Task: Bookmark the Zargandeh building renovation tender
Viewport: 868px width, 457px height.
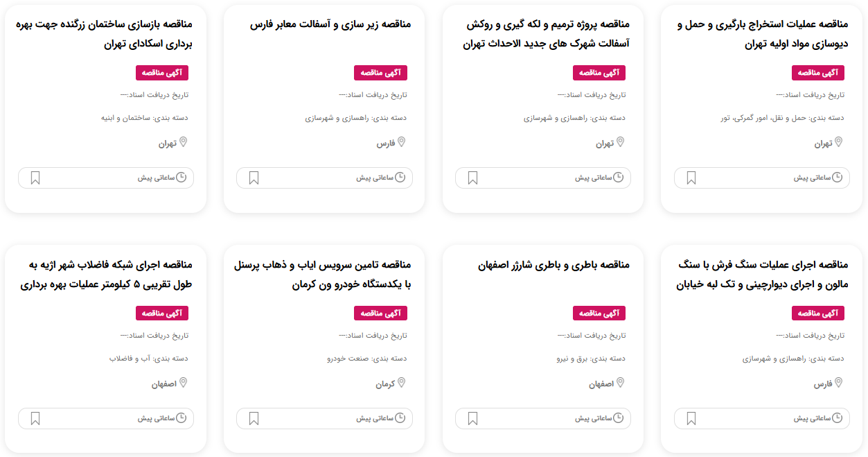Action: click(x=35, y=178)
